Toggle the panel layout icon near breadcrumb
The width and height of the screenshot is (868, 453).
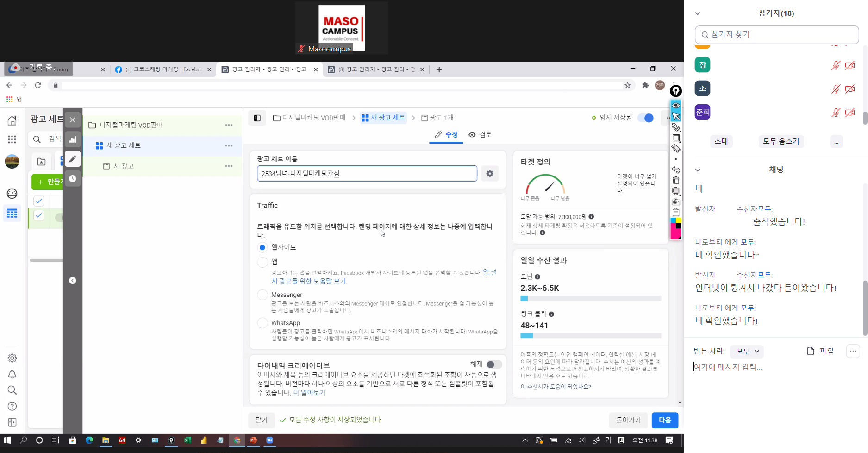coord(257,118)
